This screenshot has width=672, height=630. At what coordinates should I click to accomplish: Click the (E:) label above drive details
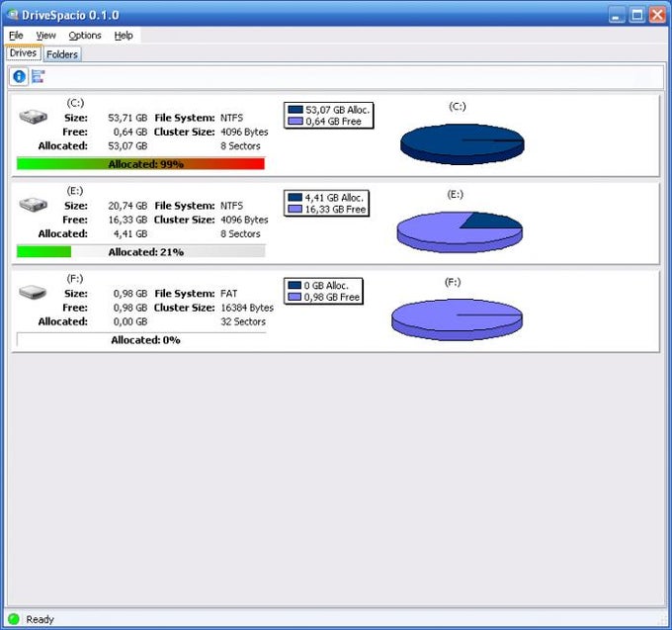click(x=75, y=191)
